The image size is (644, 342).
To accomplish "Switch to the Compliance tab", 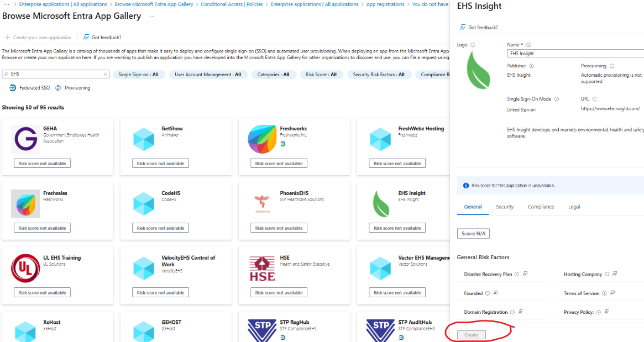I will (x=541, y=207).
